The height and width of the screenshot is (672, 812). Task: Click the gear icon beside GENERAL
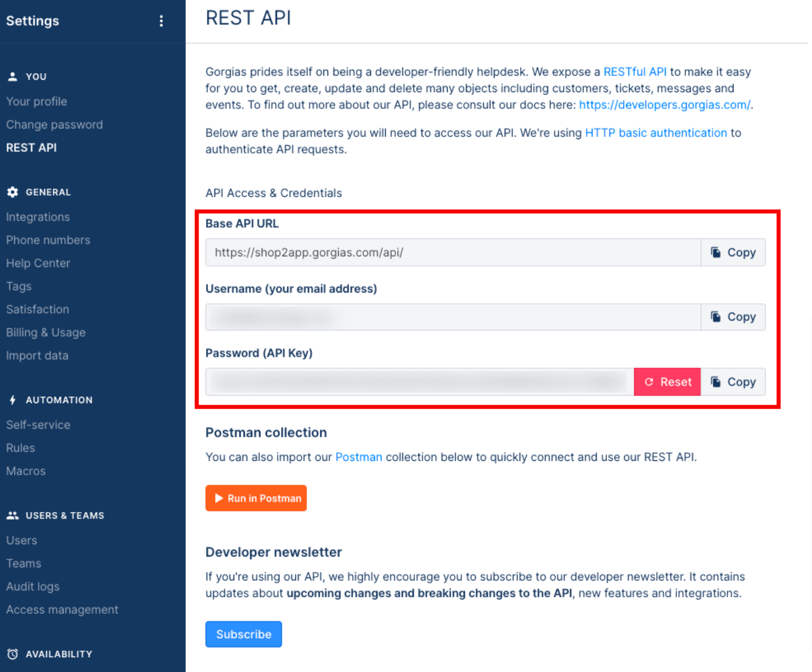point(12,192)
